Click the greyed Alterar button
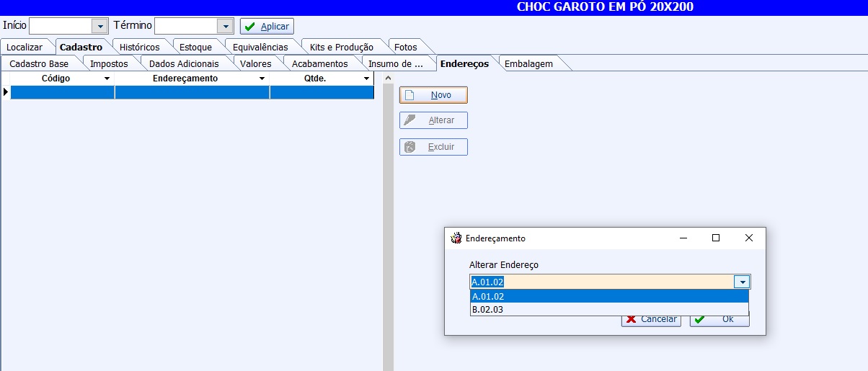 433,120
